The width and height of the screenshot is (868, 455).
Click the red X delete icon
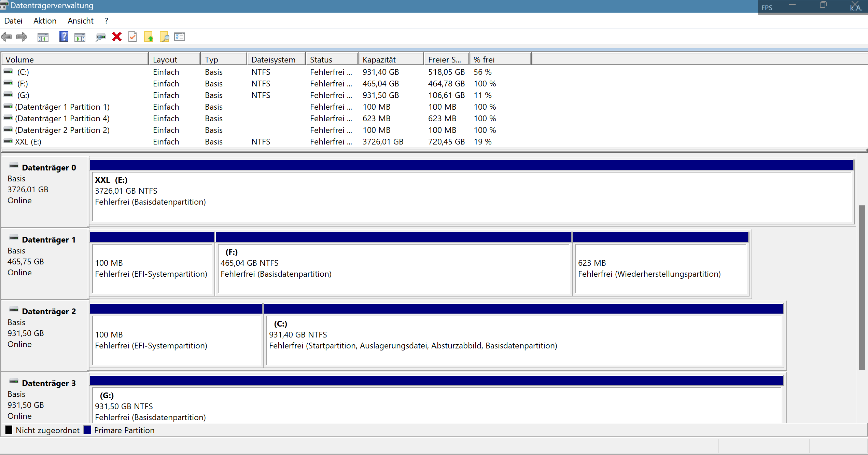(117, 37)
